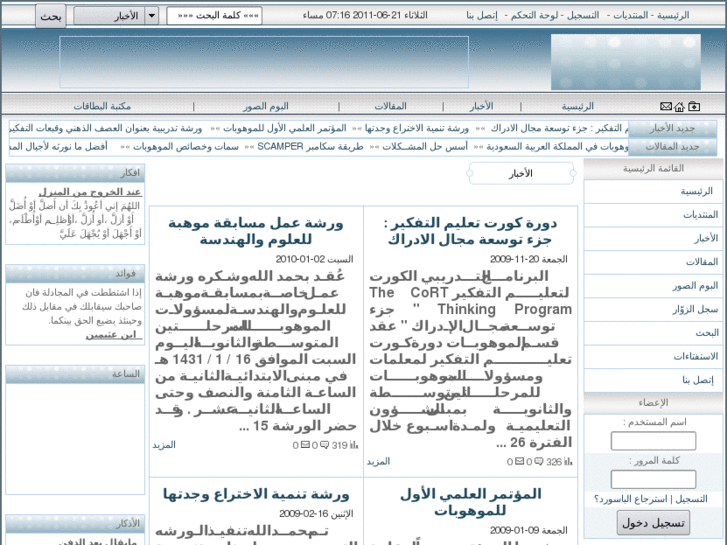Click the header banner image area
This screenshot has width=727, height=545.
click(x=264, y=62)
